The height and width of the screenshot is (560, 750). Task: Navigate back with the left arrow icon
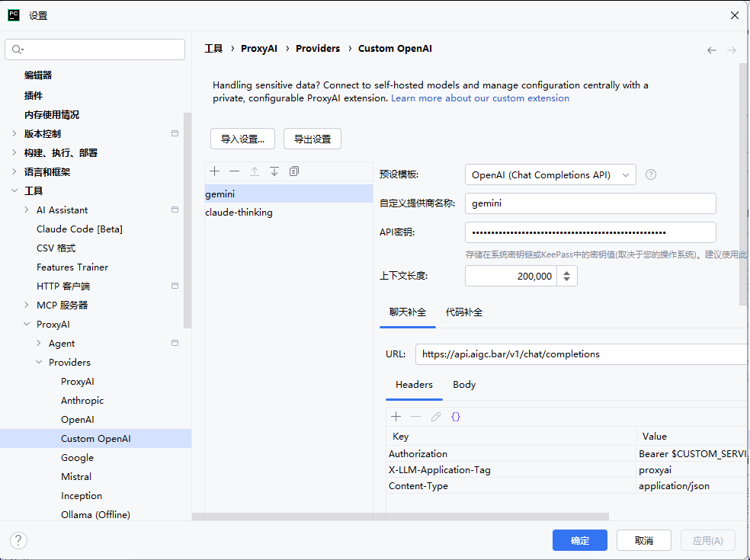[712, 50]
